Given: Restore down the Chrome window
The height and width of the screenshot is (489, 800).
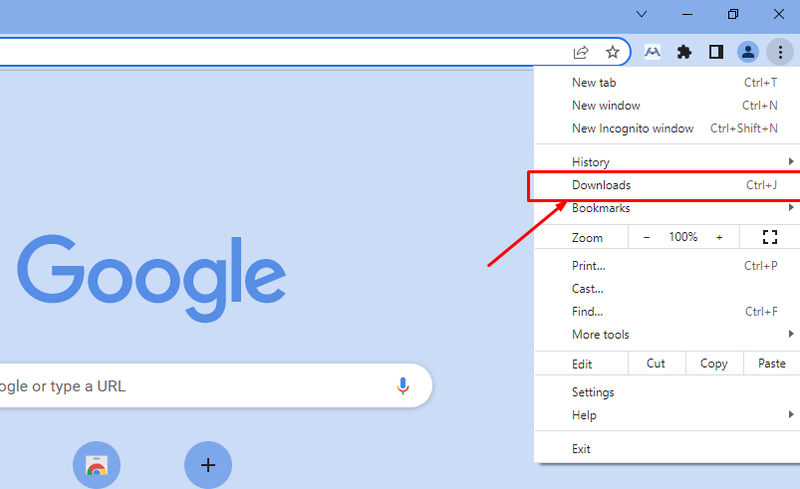Looking at the screenshot, I should [733, 14].
